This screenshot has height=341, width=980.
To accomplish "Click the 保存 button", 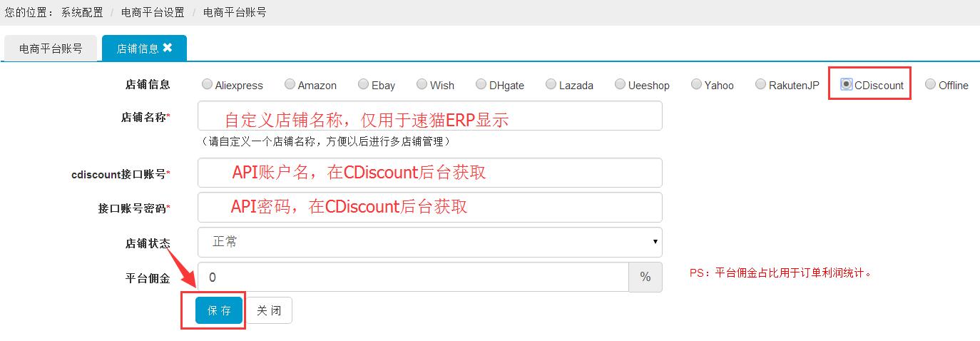I will click(x=219, y=310).
